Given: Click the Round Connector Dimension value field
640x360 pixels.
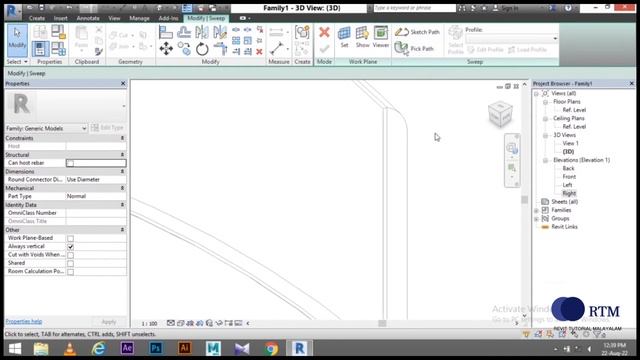Looking at the screenshot, I should [x=96, y=180].
